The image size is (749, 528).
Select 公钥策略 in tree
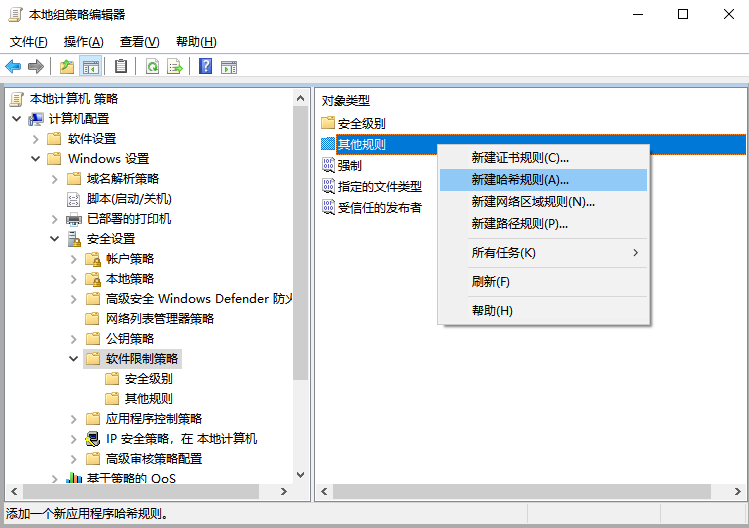pos(130,339)
